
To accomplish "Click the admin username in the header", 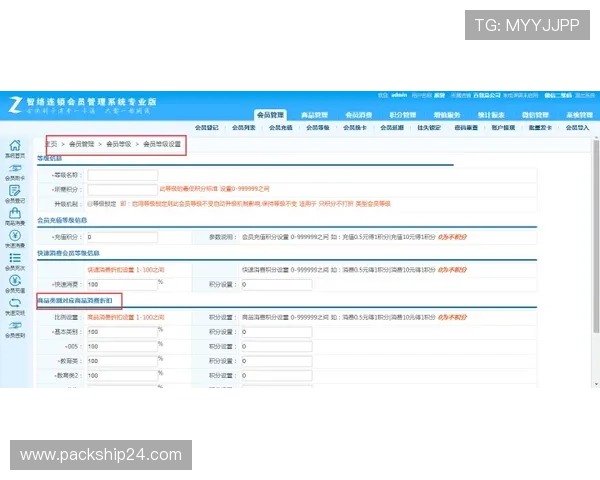I will pyautogui.click(x=399, y=95).
